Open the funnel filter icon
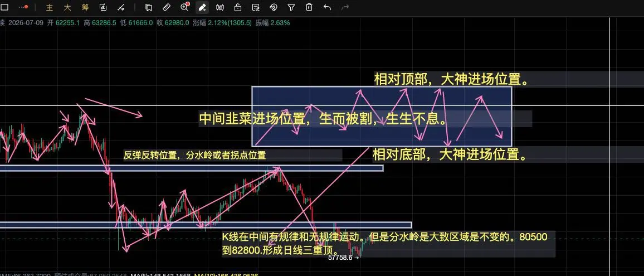Image resolution: width=644 pixels, height=276 pixels. point(291,7)
